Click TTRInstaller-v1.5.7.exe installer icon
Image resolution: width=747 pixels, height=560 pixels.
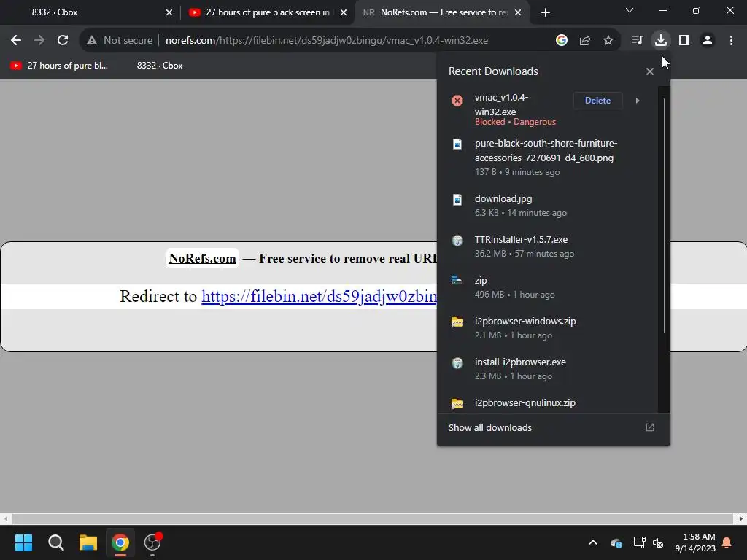(x=457, y=241)
